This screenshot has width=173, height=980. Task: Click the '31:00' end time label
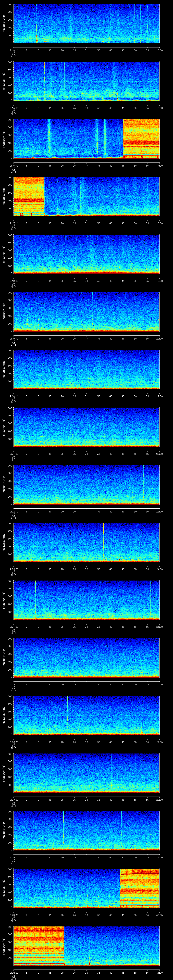point(159,973)
